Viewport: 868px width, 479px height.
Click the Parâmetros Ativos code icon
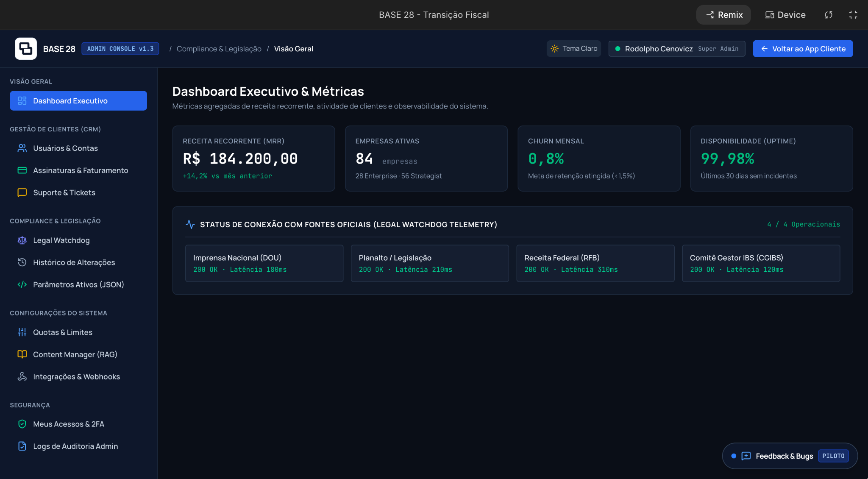22,284
